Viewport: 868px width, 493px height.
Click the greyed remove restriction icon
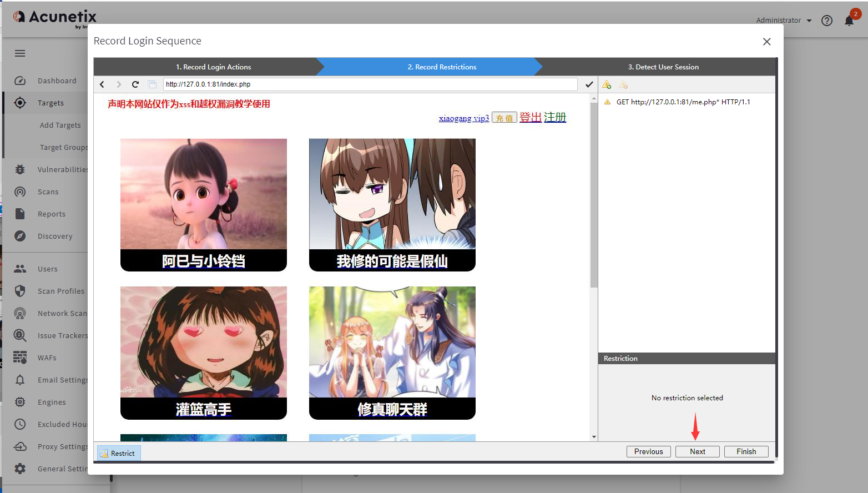tap(623, 85)
